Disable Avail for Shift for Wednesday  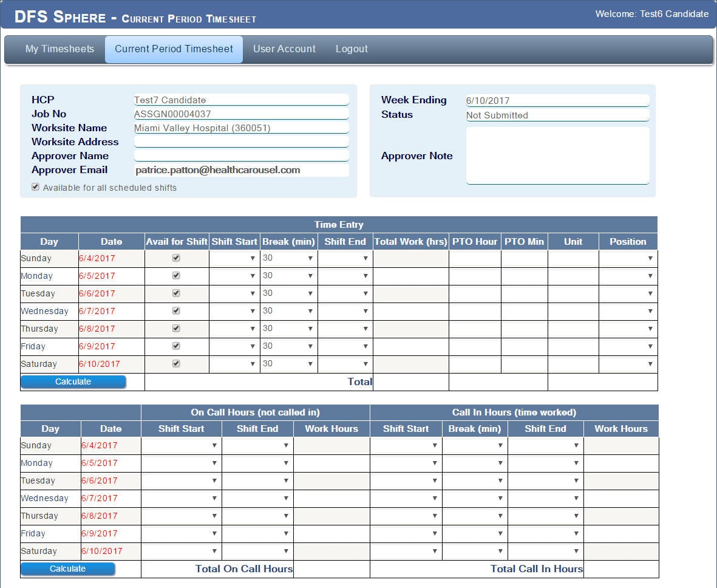coord(176,311)
